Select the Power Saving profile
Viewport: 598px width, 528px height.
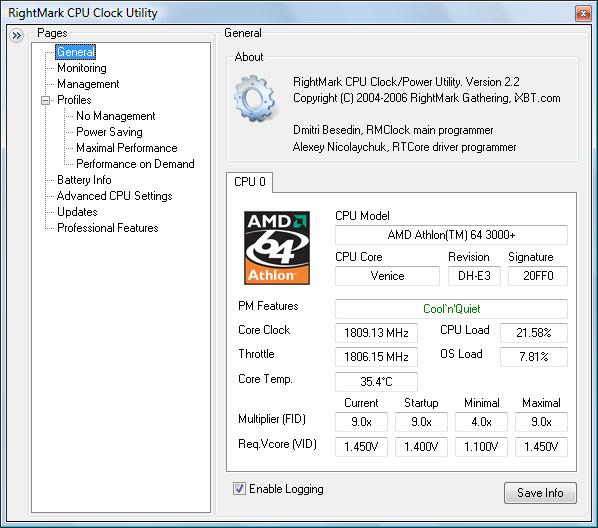(x=109, y=132)
